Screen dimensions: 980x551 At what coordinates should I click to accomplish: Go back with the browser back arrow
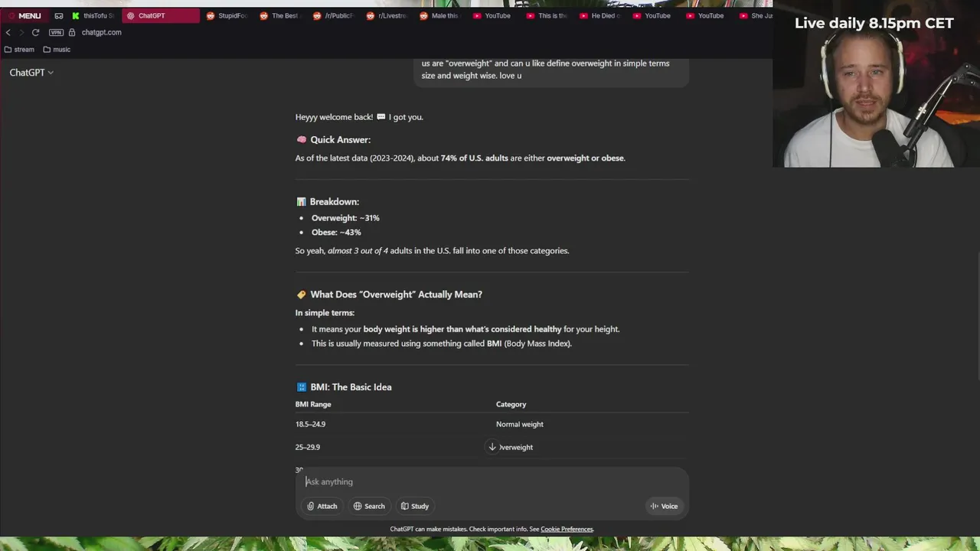point(8,32)
